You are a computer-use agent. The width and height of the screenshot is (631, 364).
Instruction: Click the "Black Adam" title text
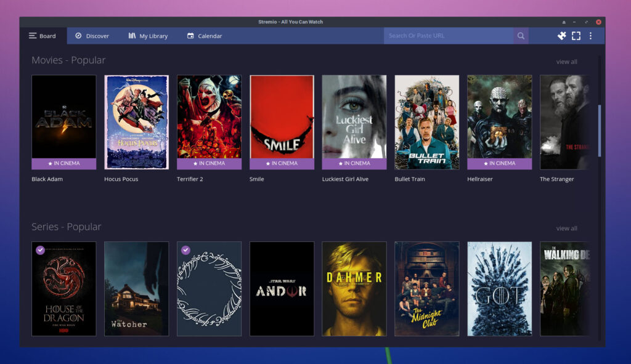[47, 179]
